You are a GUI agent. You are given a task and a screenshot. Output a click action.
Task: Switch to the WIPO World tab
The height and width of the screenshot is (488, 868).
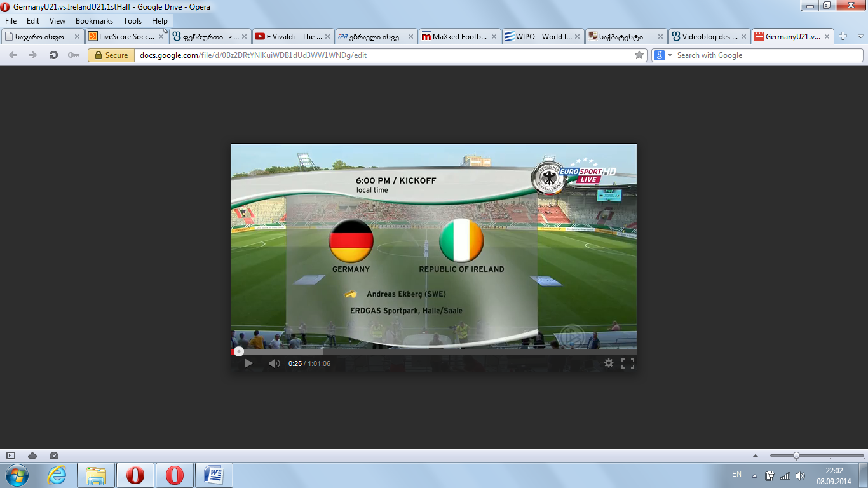tap(543, 37)
